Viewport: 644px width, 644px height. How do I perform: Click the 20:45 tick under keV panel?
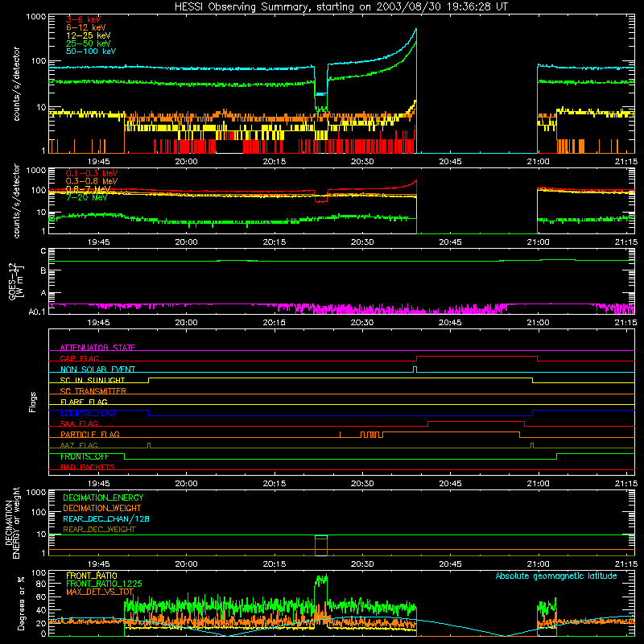pyautogui.click(x=450, y=162)
